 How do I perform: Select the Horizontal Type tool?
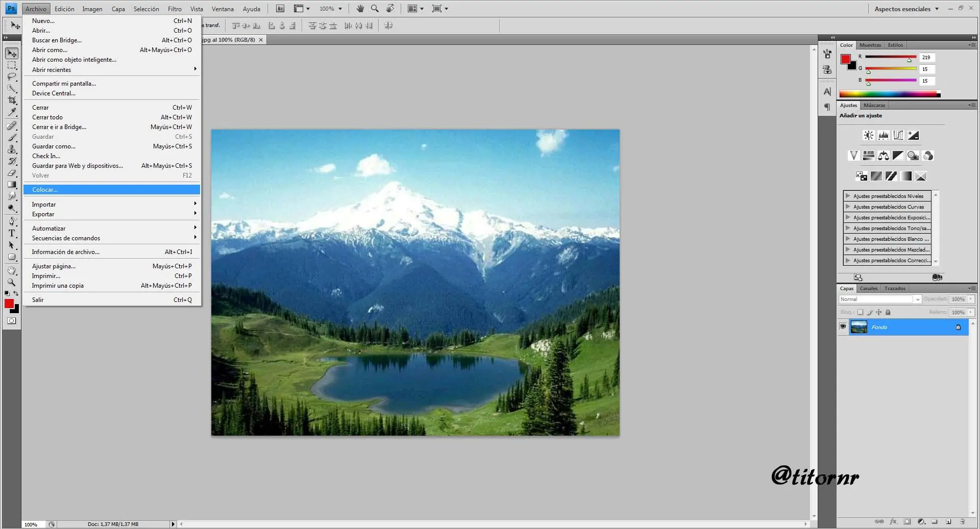click(12, 233)
